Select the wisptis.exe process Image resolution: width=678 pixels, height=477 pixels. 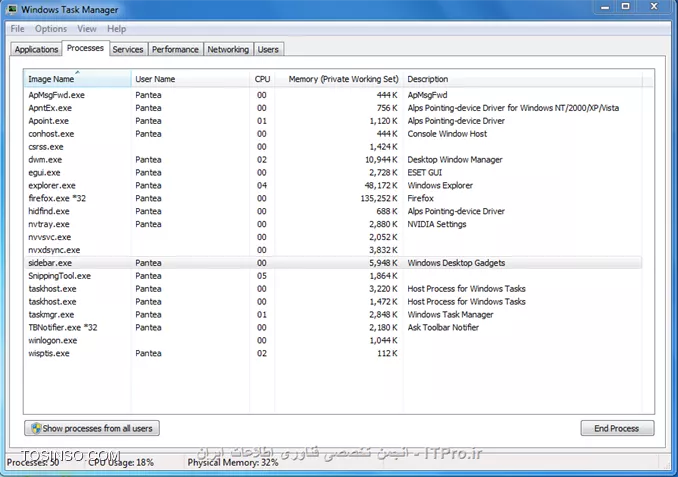(x=333, y=354)
